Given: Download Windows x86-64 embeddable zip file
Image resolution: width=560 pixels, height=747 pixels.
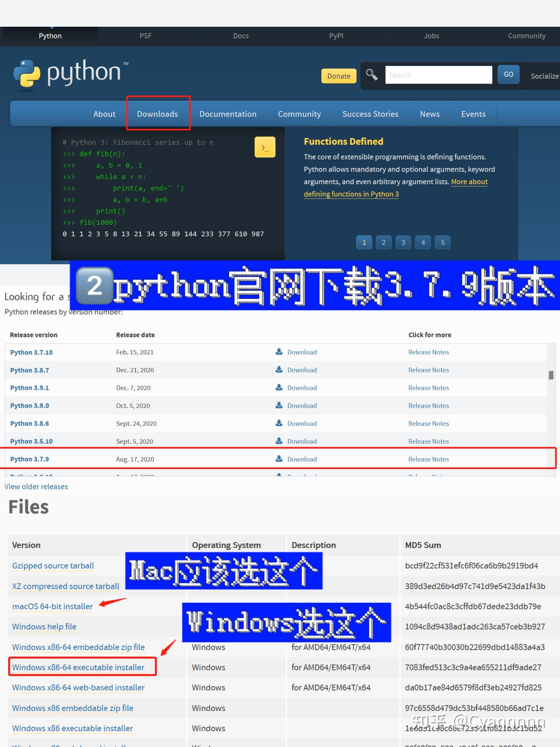Looking at the screenshot, I should [78, 647].
